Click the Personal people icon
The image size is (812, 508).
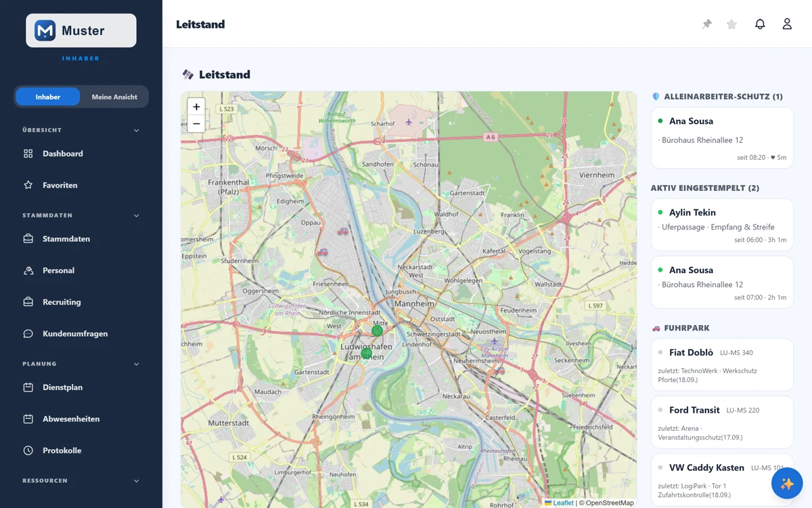pos(28,270)
